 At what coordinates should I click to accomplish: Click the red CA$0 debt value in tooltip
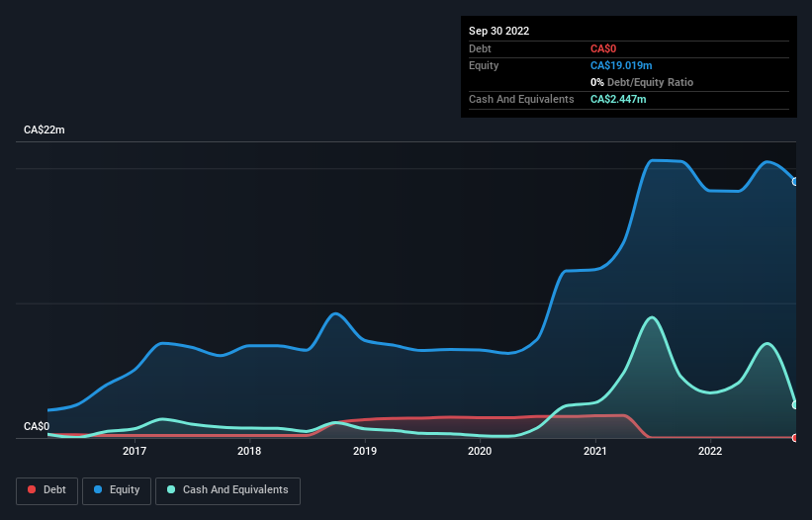point(603,48)
